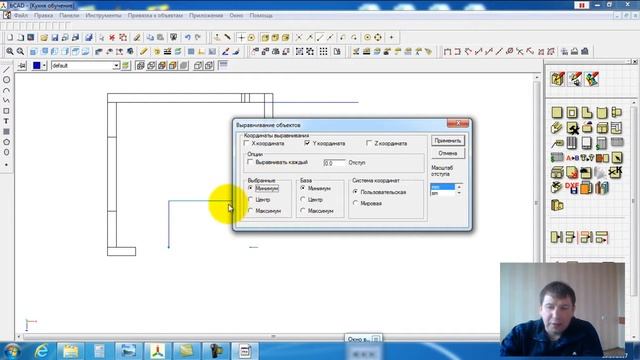This screenshot has width=640, height=360.
Task: Click the framed panel icon in side panel
Action: coord(572,113)
